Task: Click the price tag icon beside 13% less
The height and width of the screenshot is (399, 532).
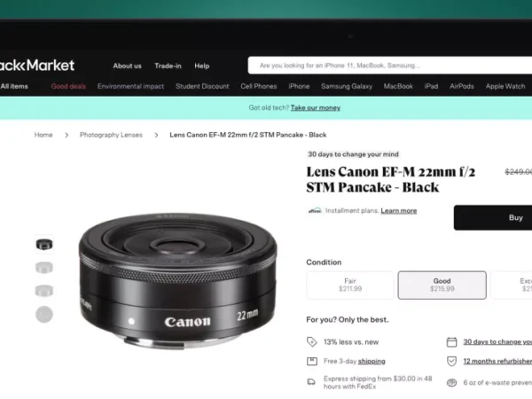Action: tap(312, 341)
